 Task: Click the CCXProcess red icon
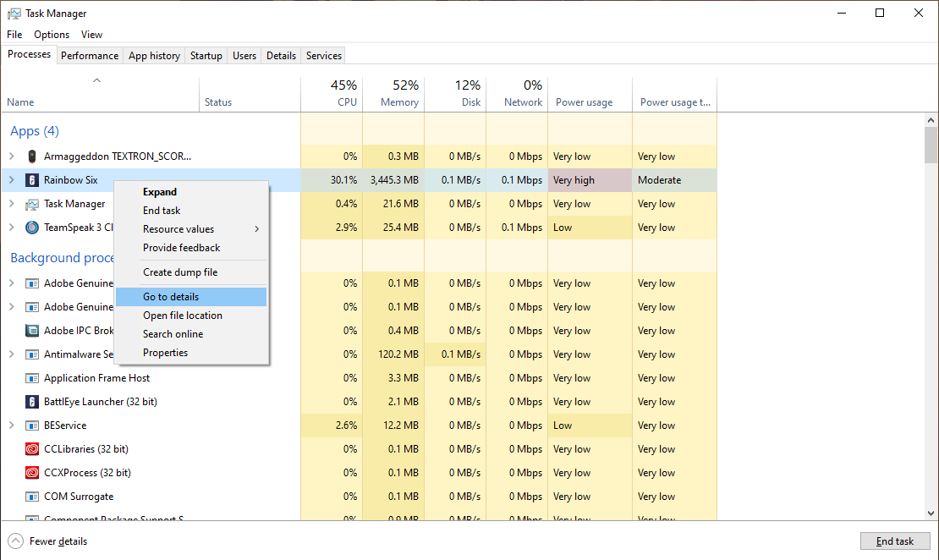(32, 473)
